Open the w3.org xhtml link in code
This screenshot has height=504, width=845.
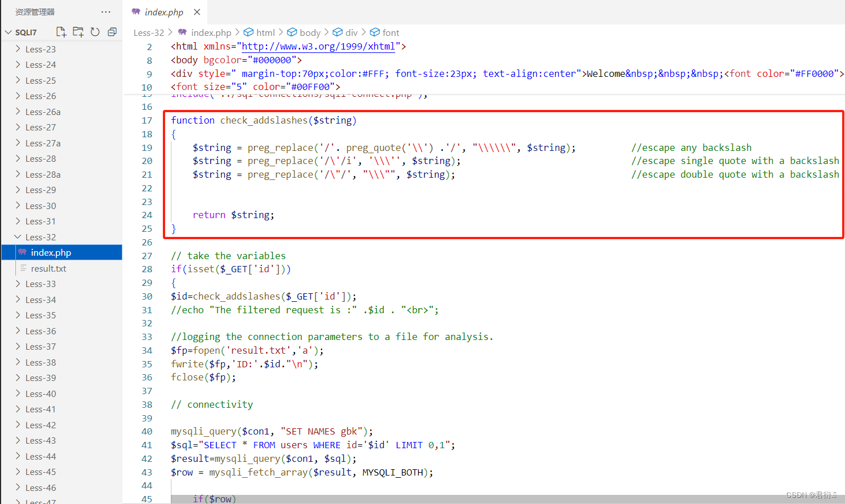318,46
